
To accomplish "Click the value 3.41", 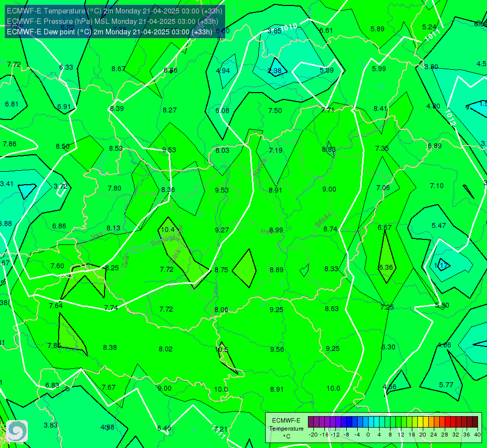I will coord(7,184).
